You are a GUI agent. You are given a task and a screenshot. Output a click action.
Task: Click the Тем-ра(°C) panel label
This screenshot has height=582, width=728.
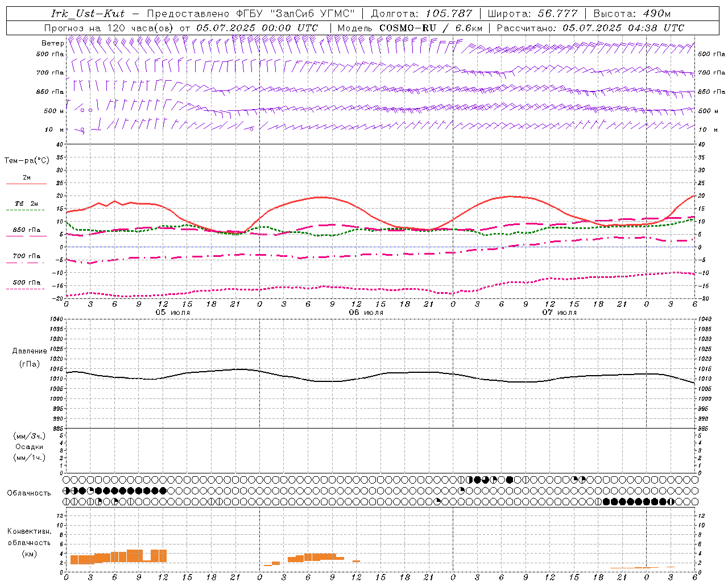(27, 161)
